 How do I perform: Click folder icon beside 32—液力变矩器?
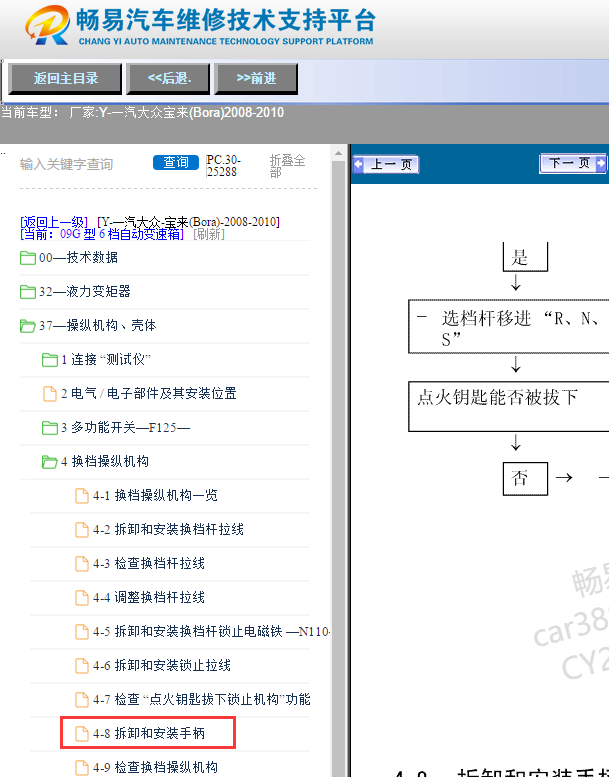[x=28, y=292]
